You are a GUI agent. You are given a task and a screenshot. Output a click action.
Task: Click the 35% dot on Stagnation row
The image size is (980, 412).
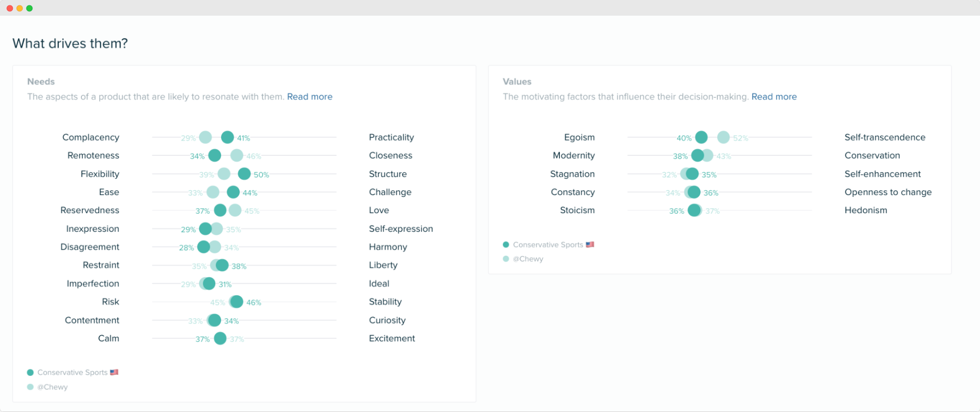692,173
